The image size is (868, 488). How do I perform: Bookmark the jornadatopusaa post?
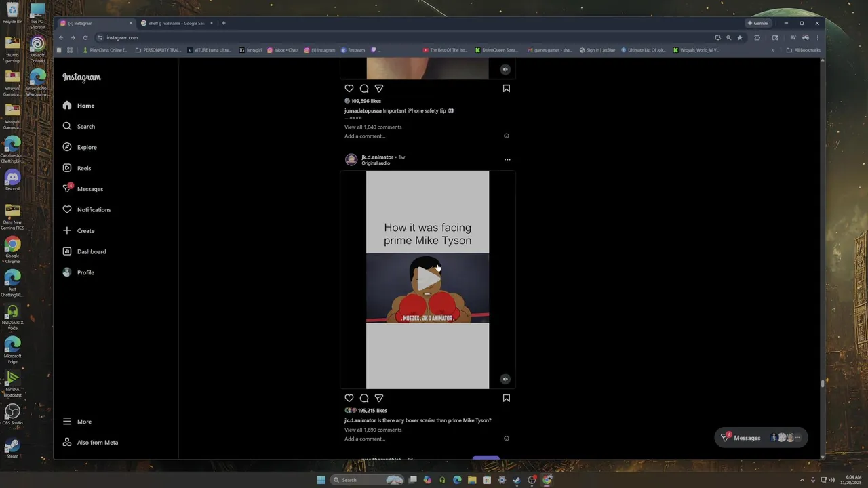pos(507,89)
